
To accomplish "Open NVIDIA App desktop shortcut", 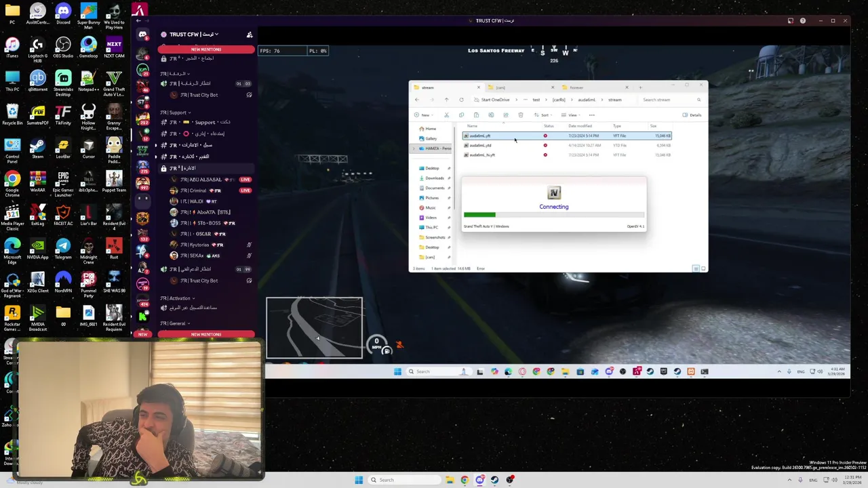I will click(x=37, y=248).
